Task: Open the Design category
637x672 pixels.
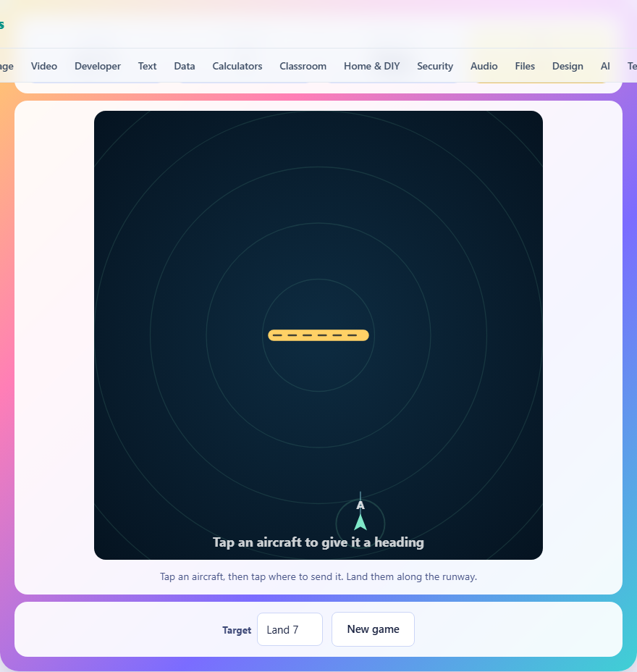Action: point(568,66)
